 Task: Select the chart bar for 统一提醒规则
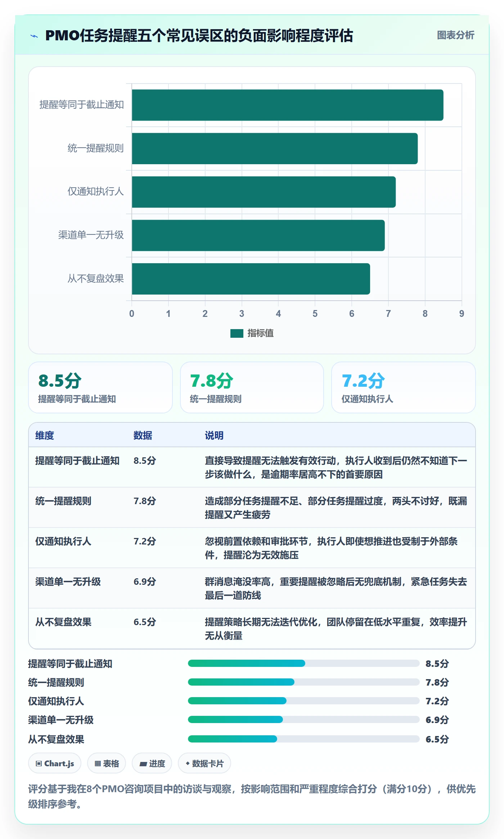click(x=275, y=148)
